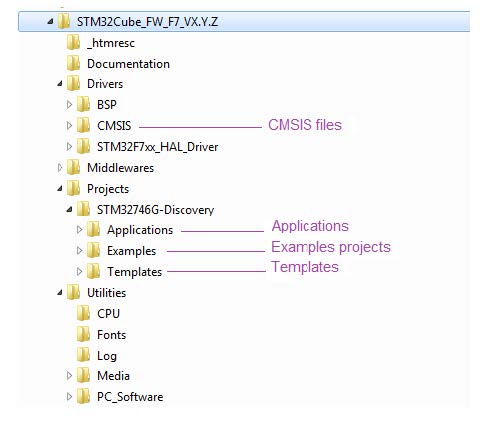Select the STM32F7xx_HAL_Driver folder name
This screenshot has width=491, height=432.
(x=158, y=147)
